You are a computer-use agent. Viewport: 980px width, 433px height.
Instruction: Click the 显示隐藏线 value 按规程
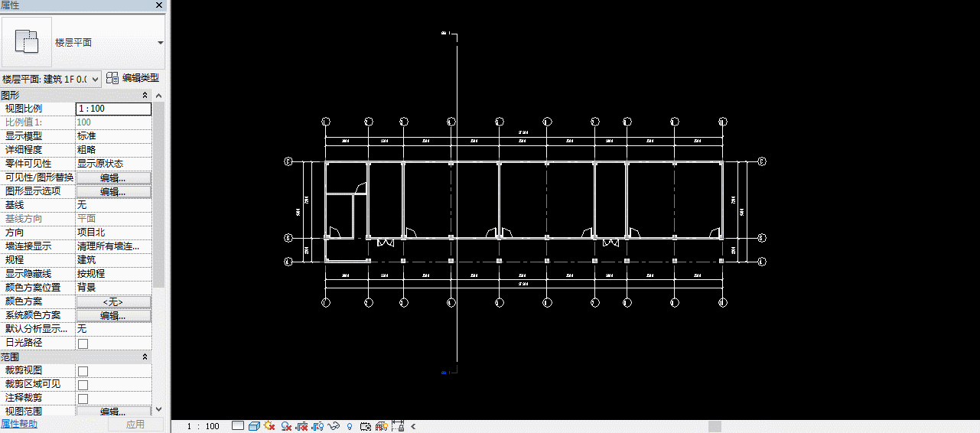tap(113, 274)
